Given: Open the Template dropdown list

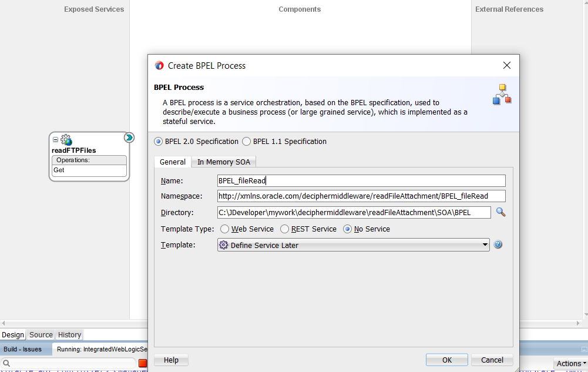Looking at the screenshot, I should click(485, 245).
